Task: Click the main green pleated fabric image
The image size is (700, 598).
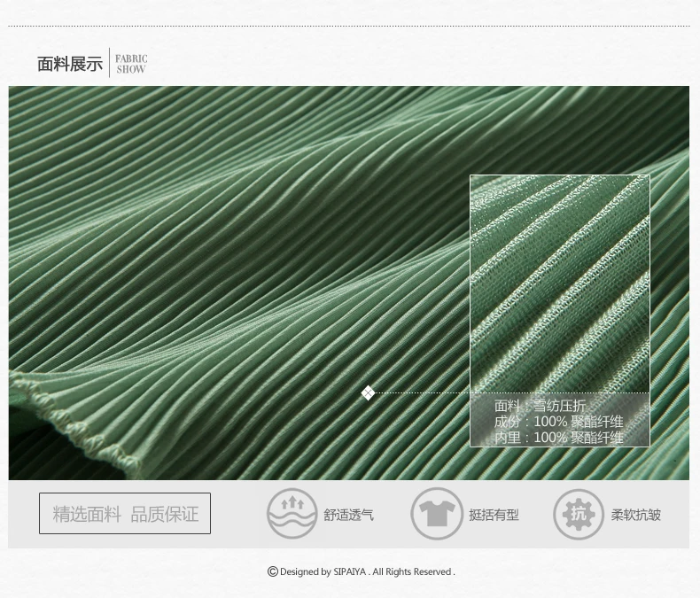Action: (x=348, y=283)
